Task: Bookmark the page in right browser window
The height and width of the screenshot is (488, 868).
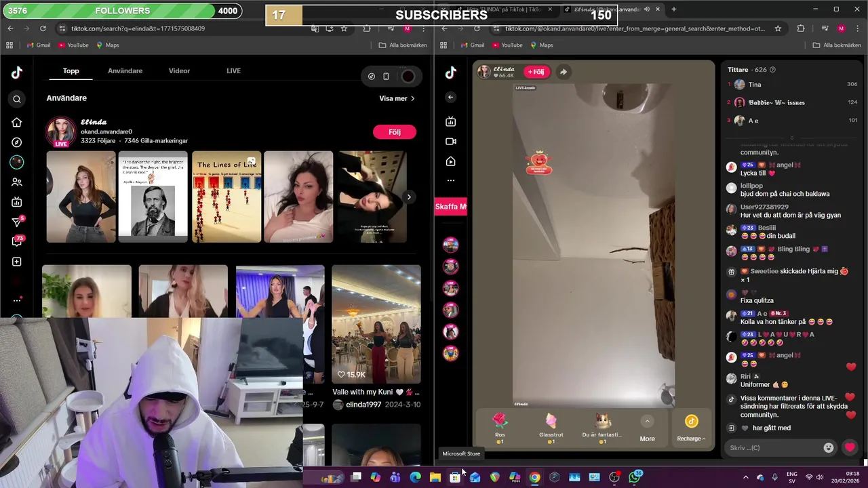Action: pyautogui.click(x=778, y=28)
